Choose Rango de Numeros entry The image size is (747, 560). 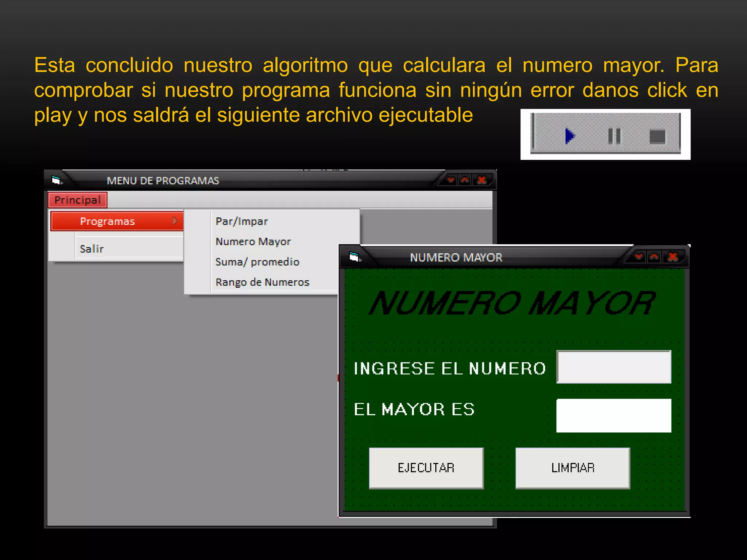tap(262, 282)
